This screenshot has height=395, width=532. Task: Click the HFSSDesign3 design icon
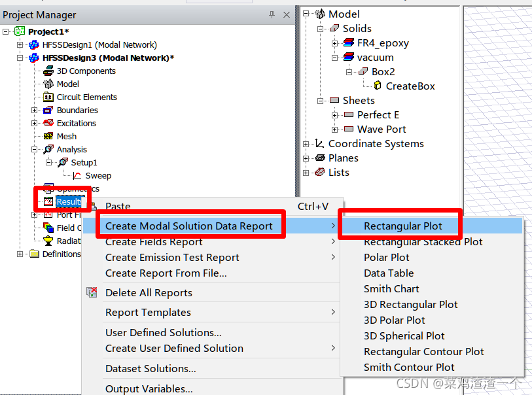tap(34, 58)
